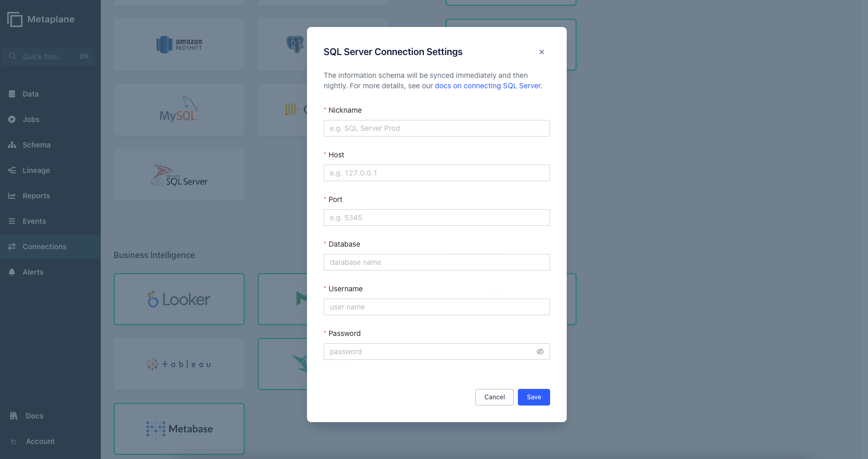Open the Jobs menu item

(x=50, y=119)
